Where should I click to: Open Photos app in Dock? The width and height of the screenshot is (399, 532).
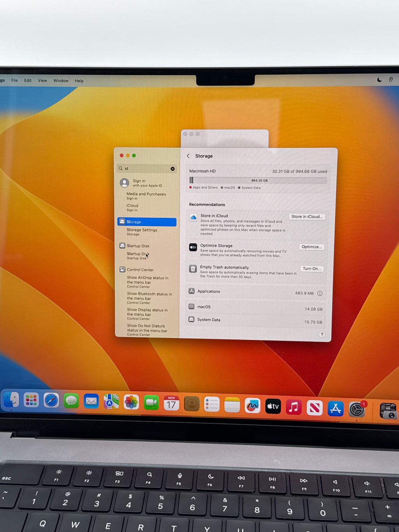coord(131,402)
